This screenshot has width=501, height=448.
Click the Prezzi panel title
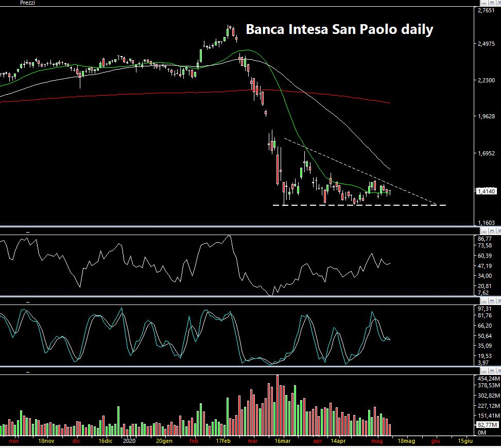pyautogui.click(x=27, y=3)
